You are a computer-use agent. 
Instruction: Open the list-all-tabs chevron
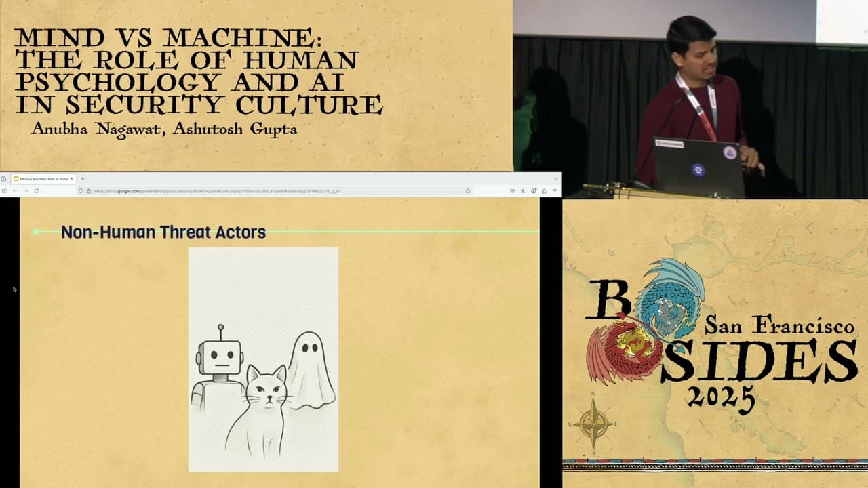[556, 178]
